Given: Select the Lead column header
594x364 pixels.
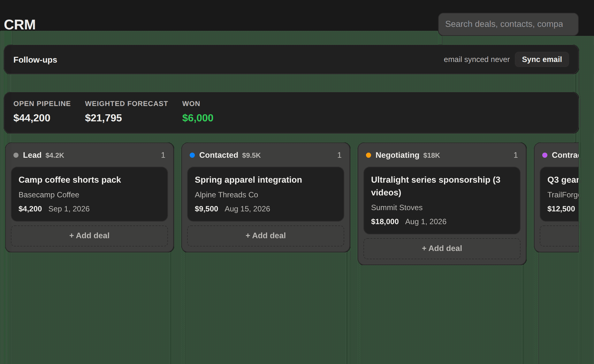Looking at the screenshot, I should click(x=89, y=155).
